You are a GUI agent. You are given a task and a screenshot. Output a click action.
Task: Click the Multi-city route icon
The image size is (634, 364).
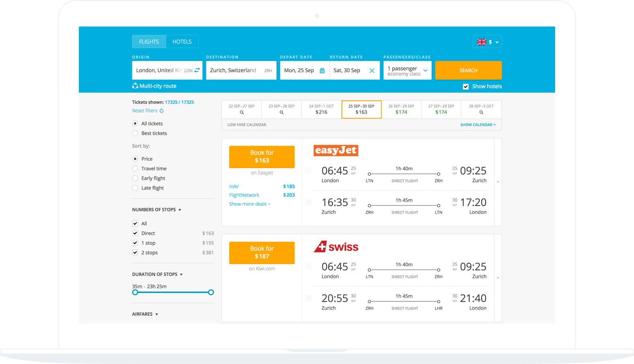click(135, 86)
